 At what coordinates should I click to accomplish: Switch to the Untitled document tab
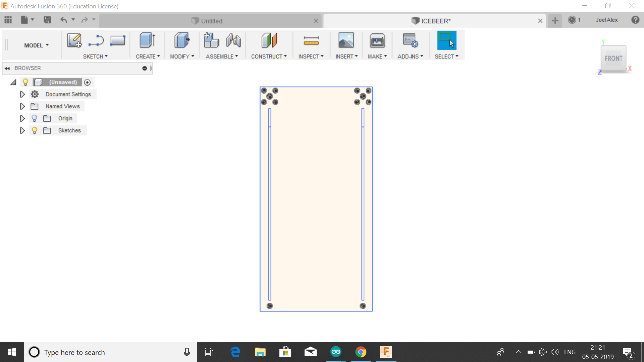point(211,21)
